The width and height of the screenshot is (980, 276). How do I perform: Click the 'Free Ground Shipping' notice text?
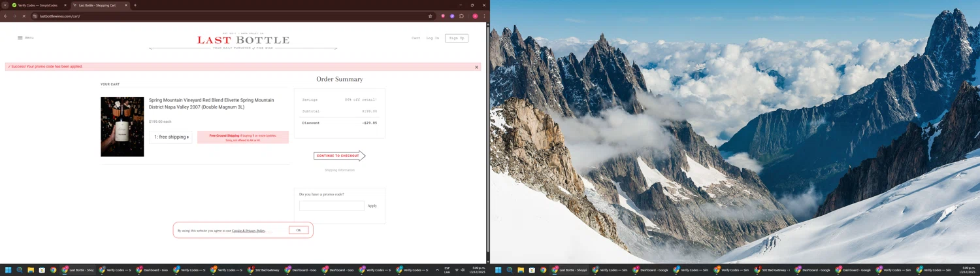[243, 137]
